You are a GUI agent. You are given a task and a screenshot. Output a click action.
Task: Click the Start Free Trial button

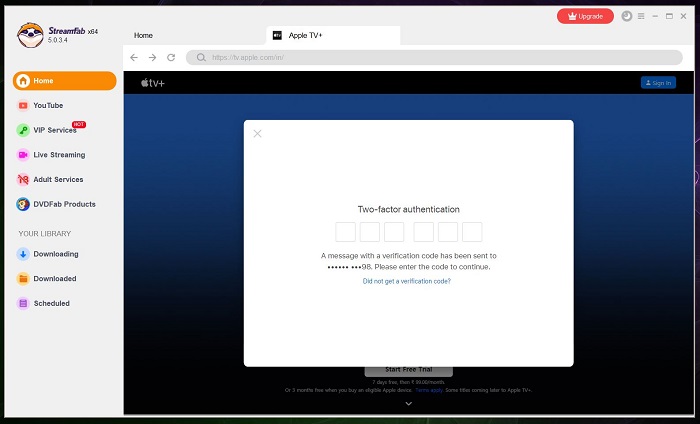click(408, 370)
